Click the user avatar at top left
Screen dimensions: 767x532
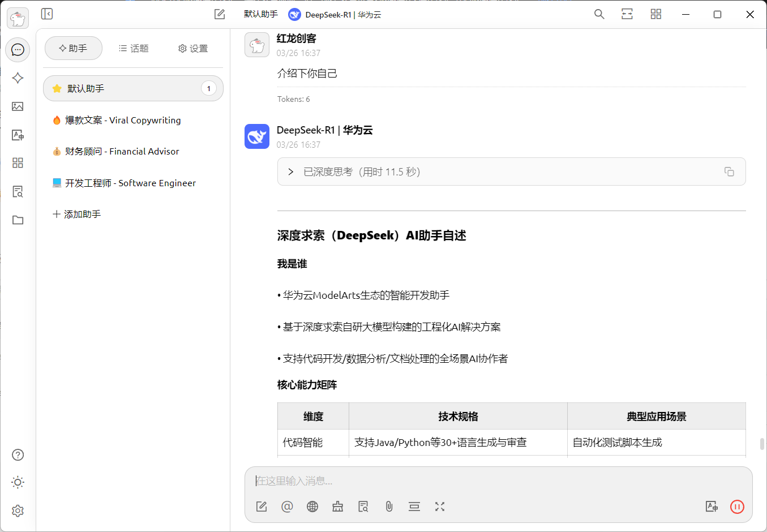[x=18, y=19]
